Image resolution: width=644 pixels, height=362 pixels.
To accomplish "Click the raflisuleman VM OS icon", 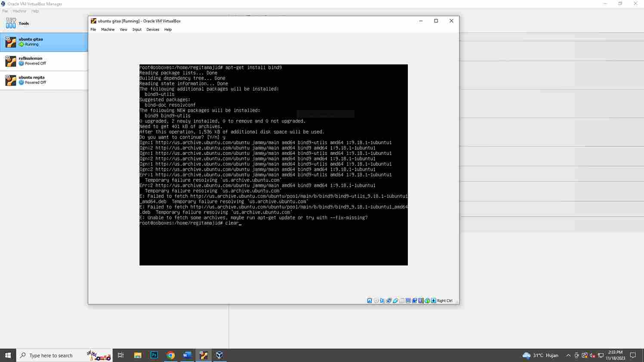I will (10, 61).
